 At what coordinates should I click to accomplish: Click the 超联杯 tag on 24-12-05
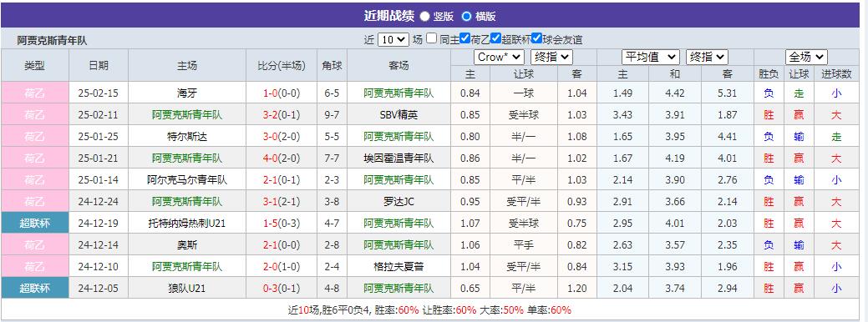point(35,289)
